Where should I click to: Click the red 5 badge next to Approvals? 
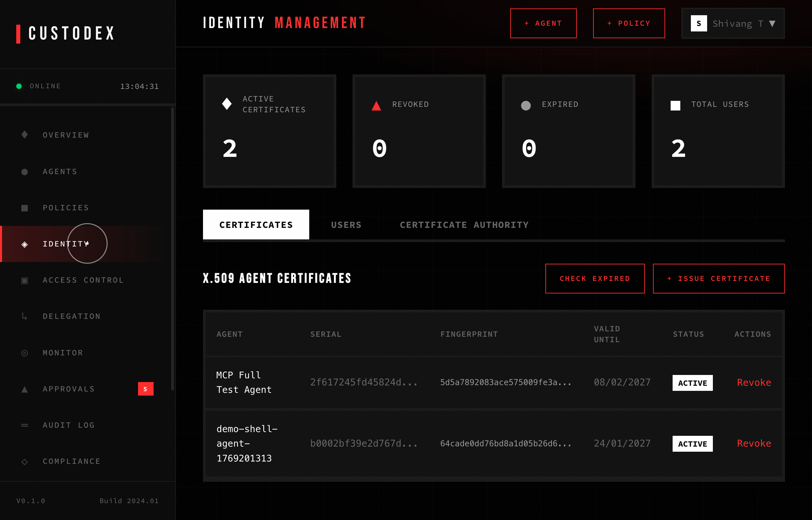point(145,389)
